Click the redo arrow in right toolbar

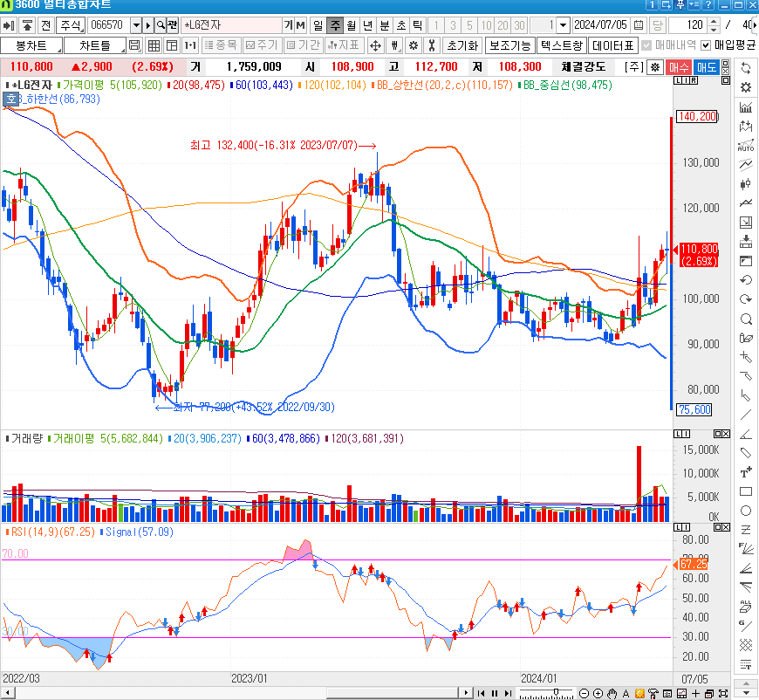point(746,299)
